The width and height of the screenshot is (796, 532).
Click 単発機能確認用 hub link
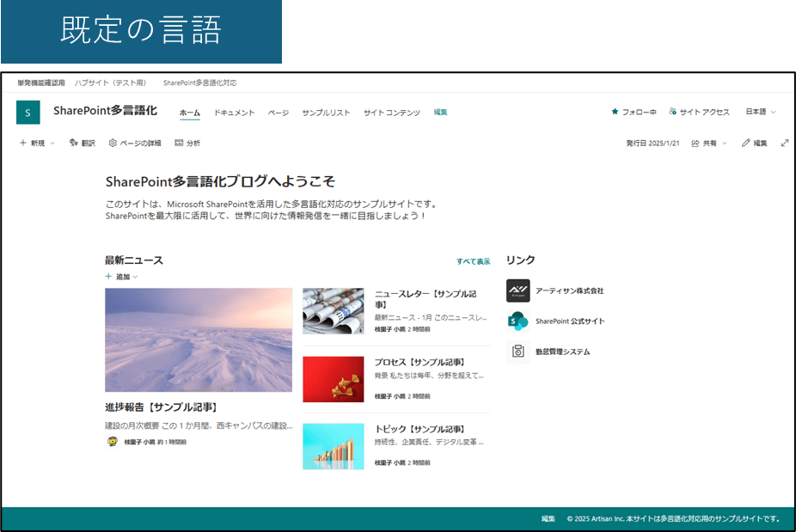pos(41,83)
